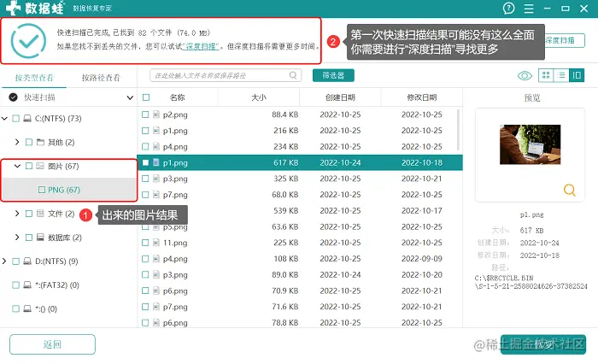598x364 pixels.
Task: Click the file list vertical scrollbar
Action: point(458,130)
